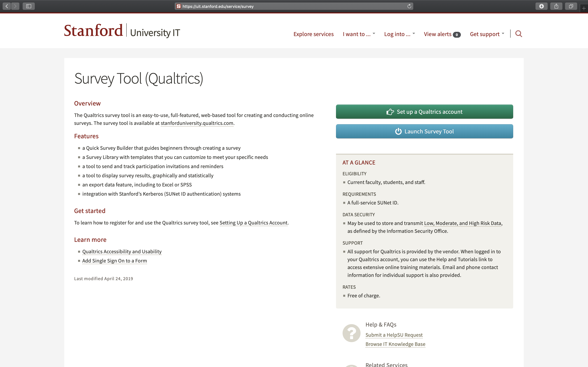
Task: Click the magnifying glass search icon
Action: tap(518, 34)
